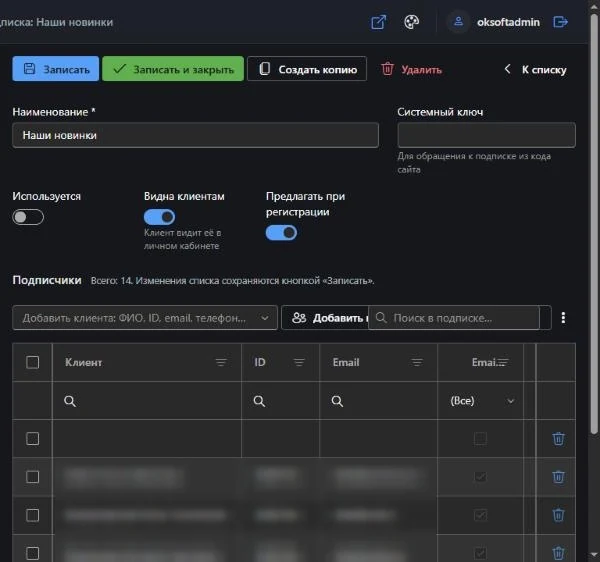
Task: Open the color theme palette icon
Action: coord(411,22)
